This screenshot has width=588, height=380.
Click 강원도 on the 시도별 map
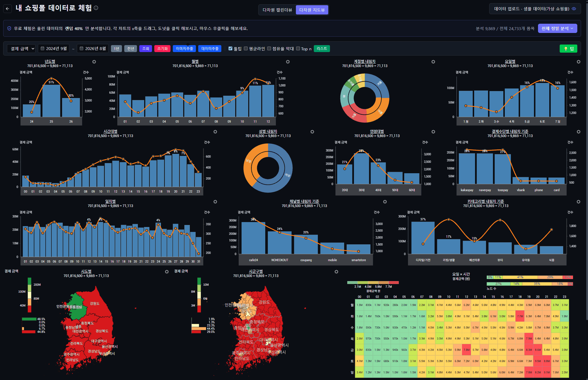(x=94, y=303)
